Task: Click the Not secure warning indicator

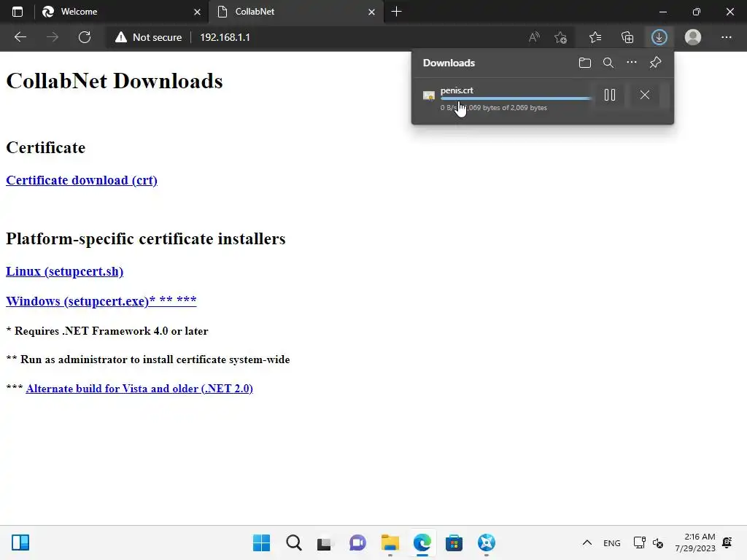Action: pyautogui.click(x=149, y=37)
